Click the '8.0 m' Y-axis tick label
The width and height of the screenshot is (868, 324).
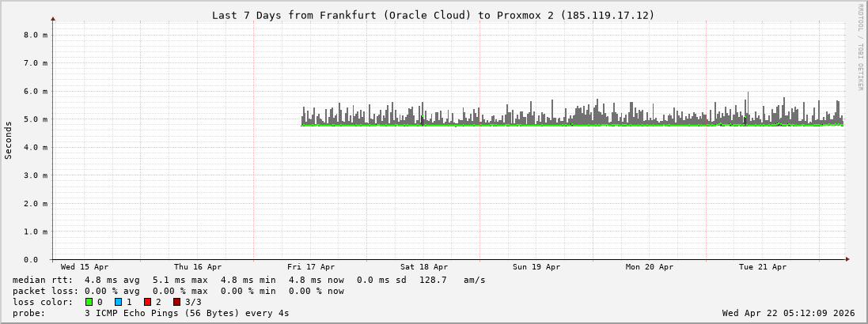pos(36,35)
